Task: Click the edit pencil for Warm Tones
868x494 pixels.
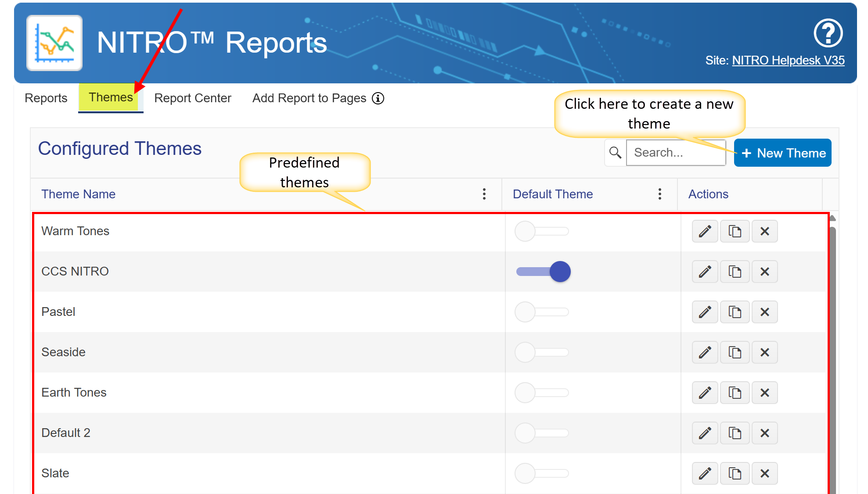Action: coord(705,231)
